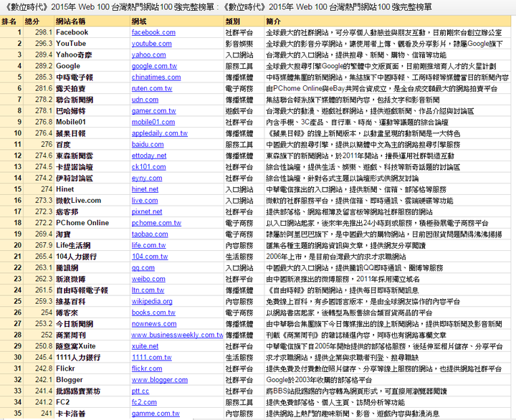Click the udn.com link
The width and height of the screenshot is (516, 420).
(145, 100)
